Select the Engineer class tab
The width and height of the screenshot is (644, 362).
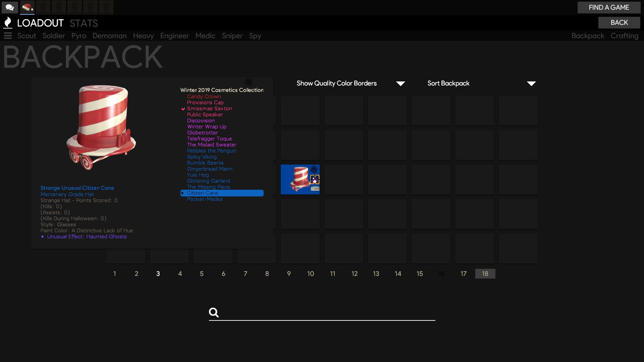[174, 36]
